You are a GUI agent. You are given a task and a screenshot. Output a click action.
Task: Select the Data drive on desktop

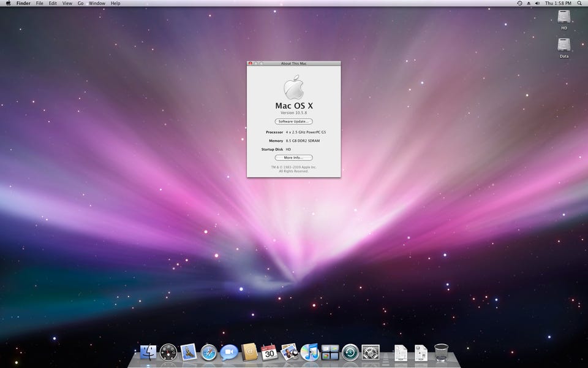coord(564,45)
